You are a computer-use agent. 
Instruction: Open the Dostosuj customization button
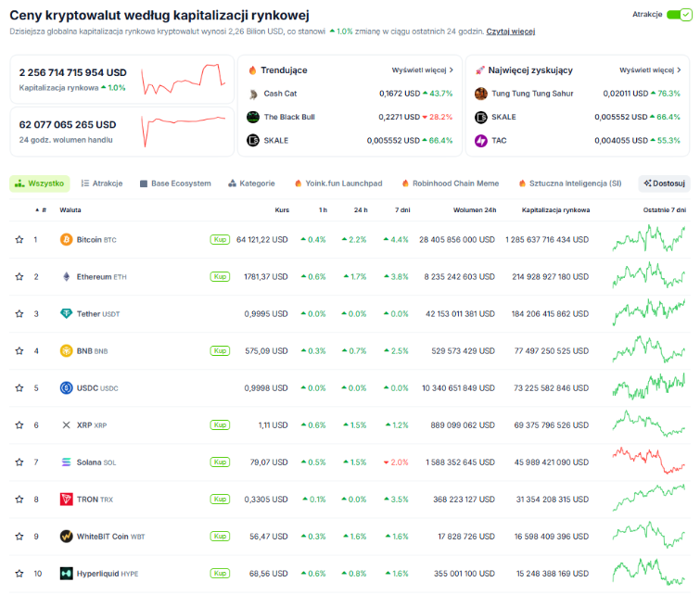(x=664, y=184)
